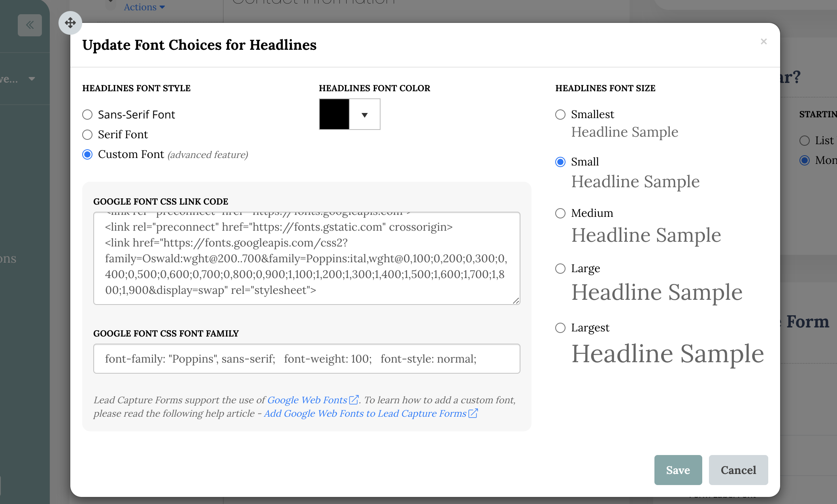Select the List radio button in background
The height and width of the screenshot is (504, 837).
[805, 141]
